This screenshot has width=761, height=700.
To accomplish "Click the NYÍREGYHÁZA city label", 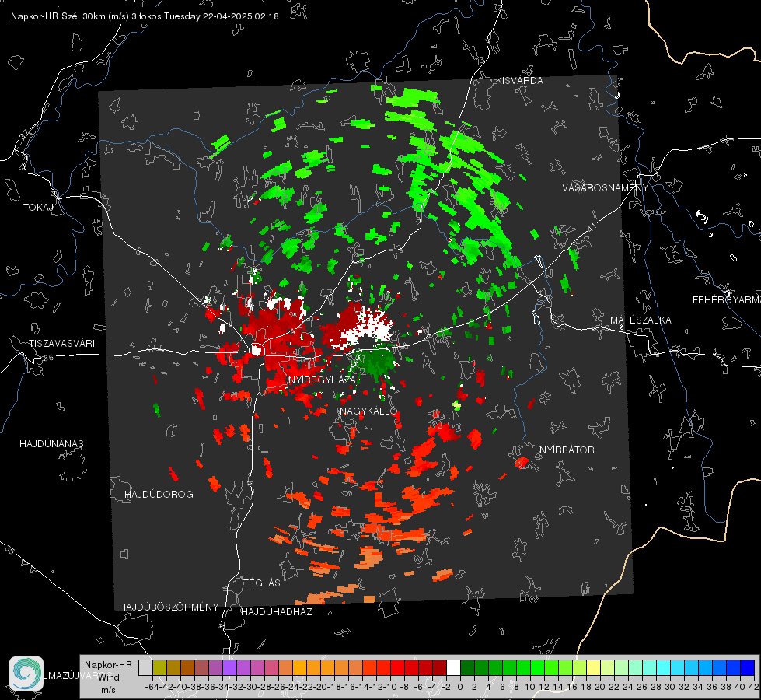I will click(x=322, y=380).
